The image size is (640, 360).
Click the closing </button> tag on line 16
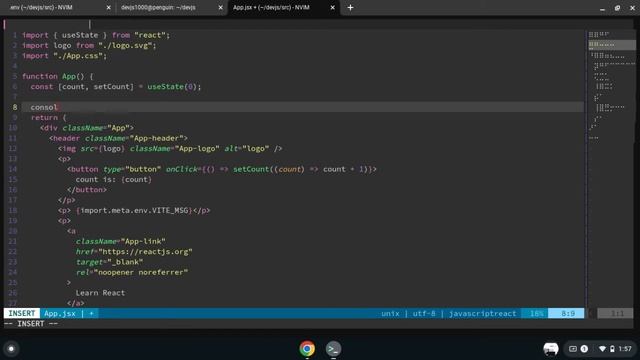(87, 190)
